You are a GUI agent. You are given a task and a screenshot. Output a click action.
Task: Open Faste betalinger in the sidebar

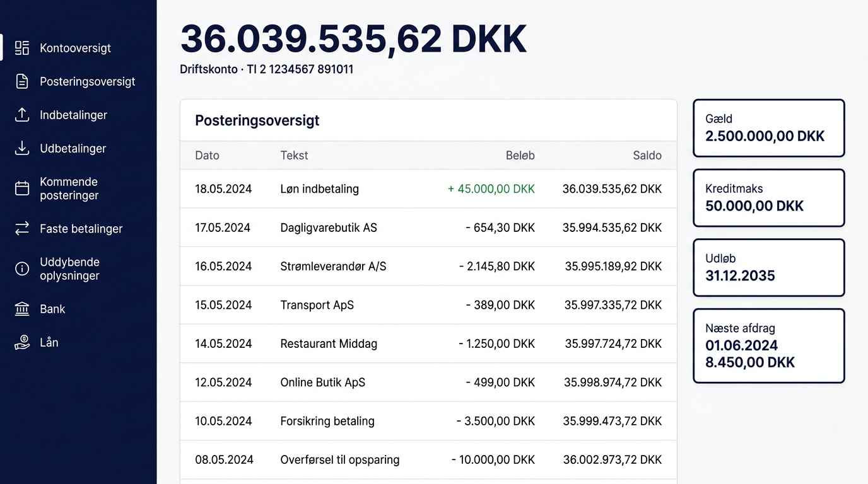[81, 229]
